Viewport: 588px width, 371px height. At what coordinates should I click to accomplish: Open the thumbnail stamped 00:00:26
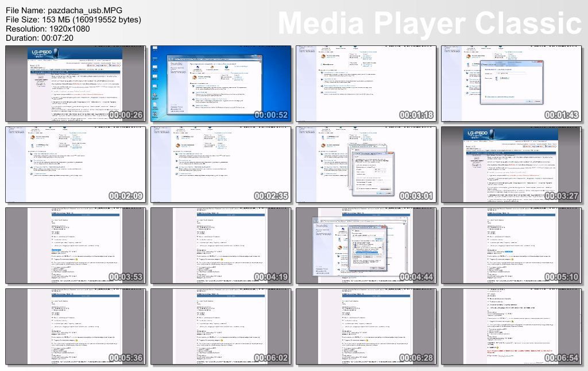[76, 84]
